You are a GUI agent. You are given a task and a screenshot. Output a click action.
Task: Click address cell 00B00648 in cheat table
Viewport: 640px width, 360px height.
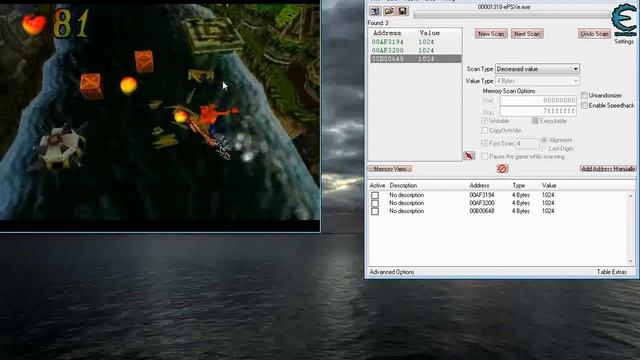(x=482, y=211)
